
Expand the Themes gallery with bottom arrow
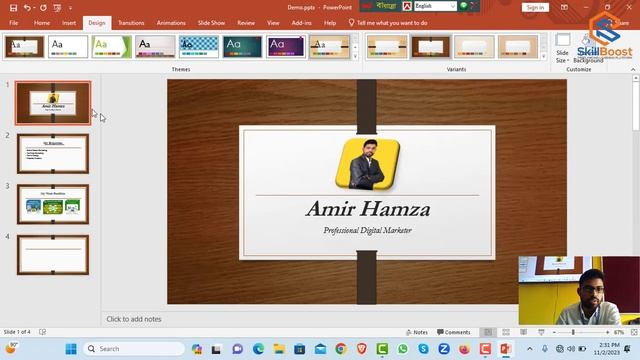(355, 57)
